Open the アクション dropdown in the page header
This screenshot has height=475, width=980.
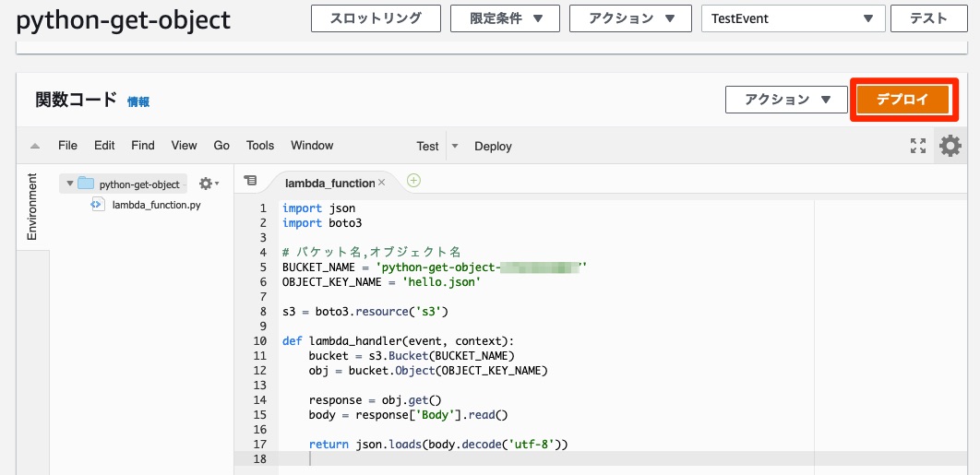click(630, 18)
